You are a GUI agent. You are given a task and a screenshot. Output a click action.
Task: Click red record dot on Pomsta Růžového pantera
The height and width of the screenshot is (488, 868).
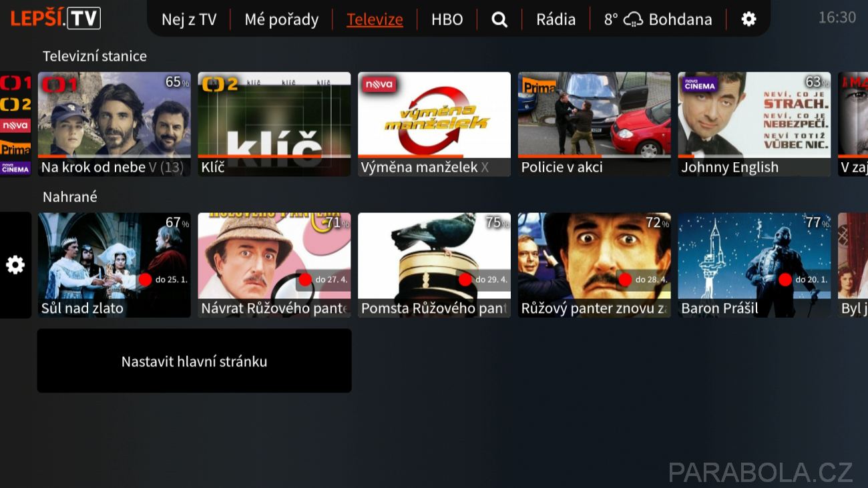pyautogui.click(x=465, y=279)
